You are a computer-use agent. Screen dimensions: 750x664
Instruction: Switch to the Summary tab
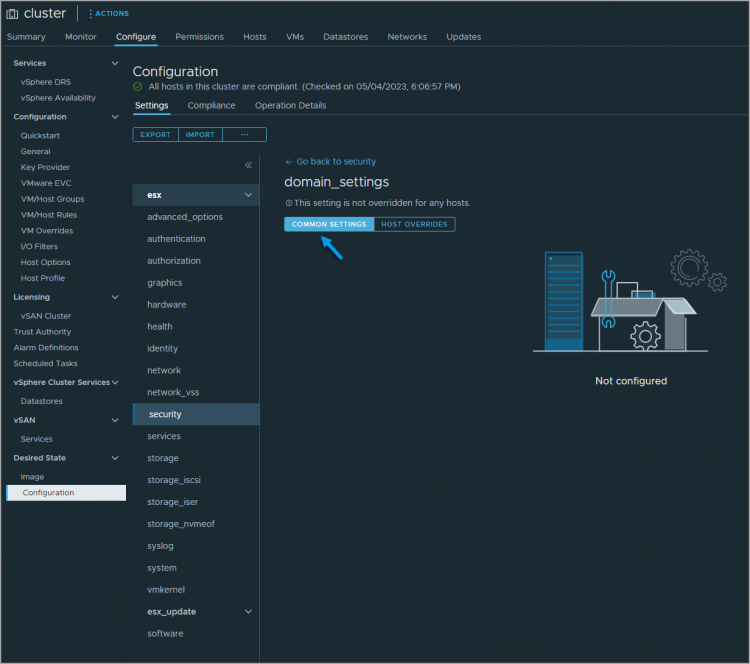pos(26,37)
